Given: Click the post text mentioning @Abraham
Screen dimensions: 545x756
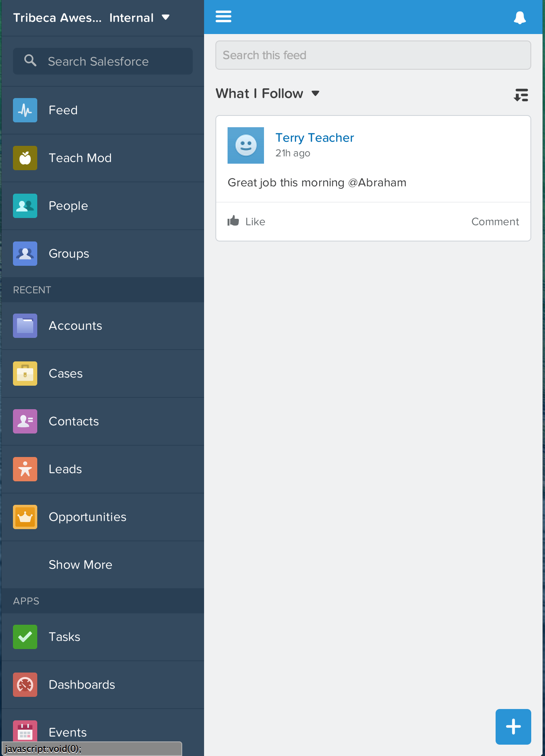Looking at the screenshot, I should click(317, 183).
